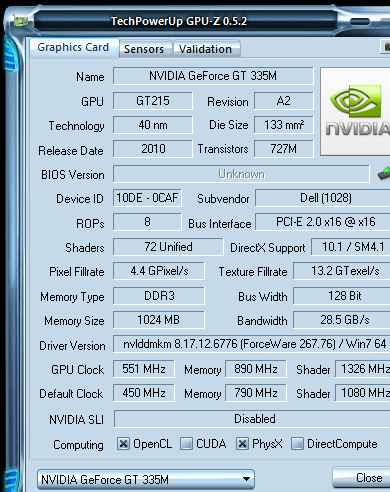Switch to the Sensors tab

coord(144,49)
